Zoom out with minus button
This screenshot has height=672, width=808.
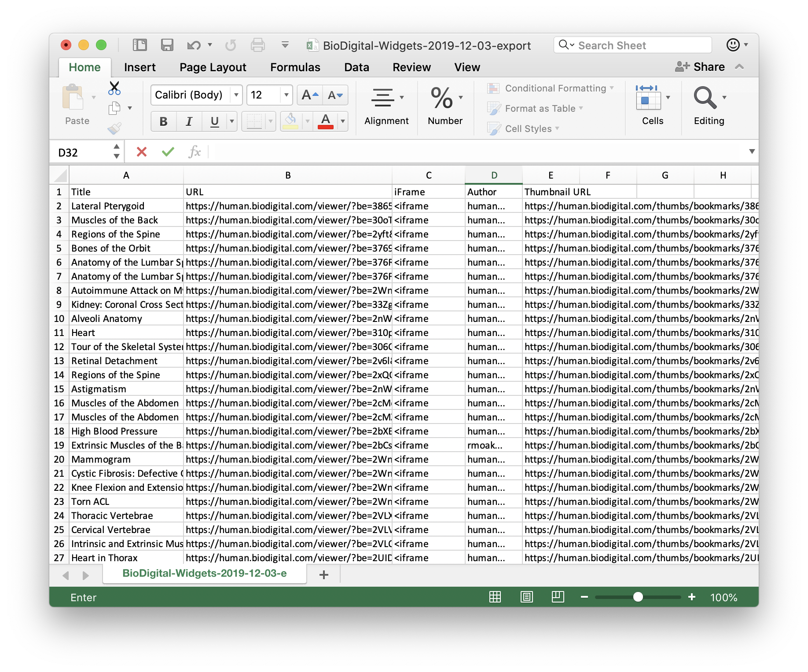click(584, 597)
